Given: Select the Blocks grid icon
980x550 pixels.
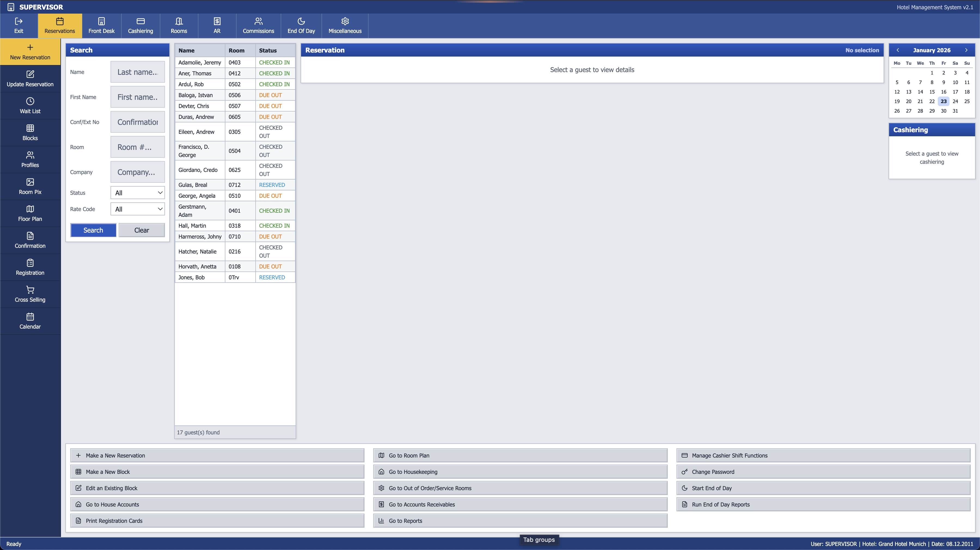Looking at the screenshot, I should [x=30, y=128].
